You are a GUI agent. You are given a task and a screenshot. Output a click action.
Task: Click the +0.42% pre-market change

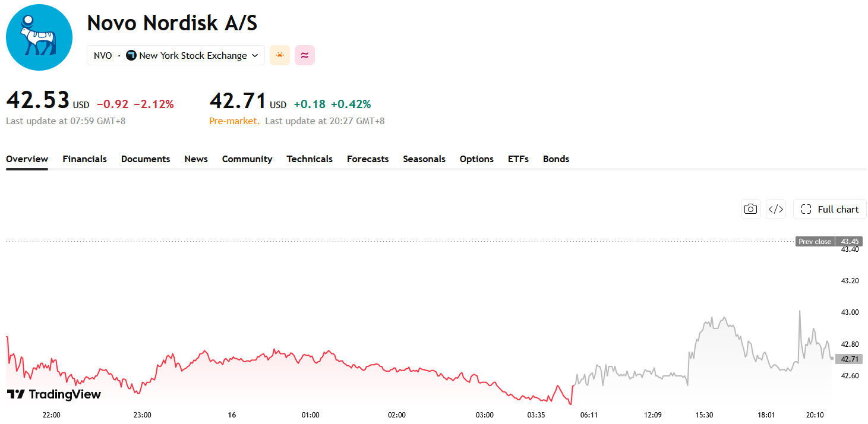coord(351,104)
